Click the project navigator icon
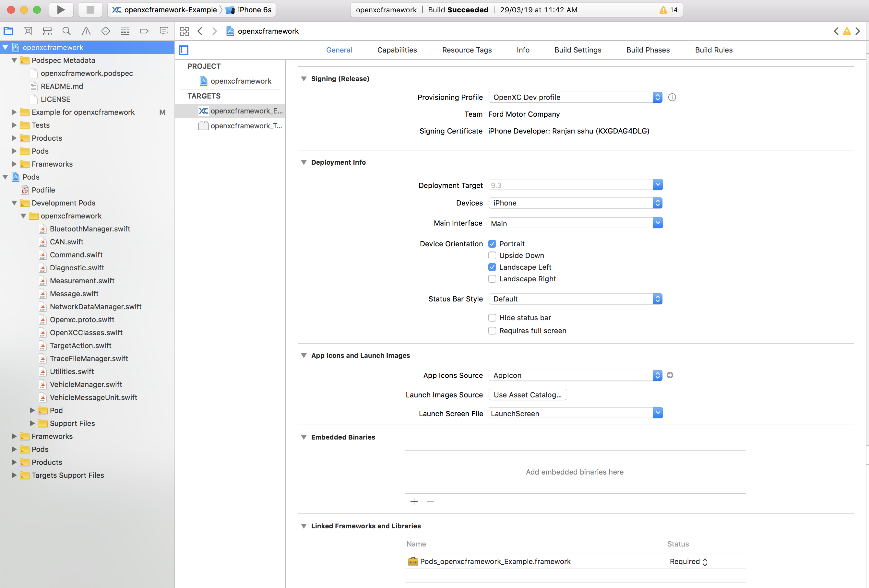 click(10, 31)
